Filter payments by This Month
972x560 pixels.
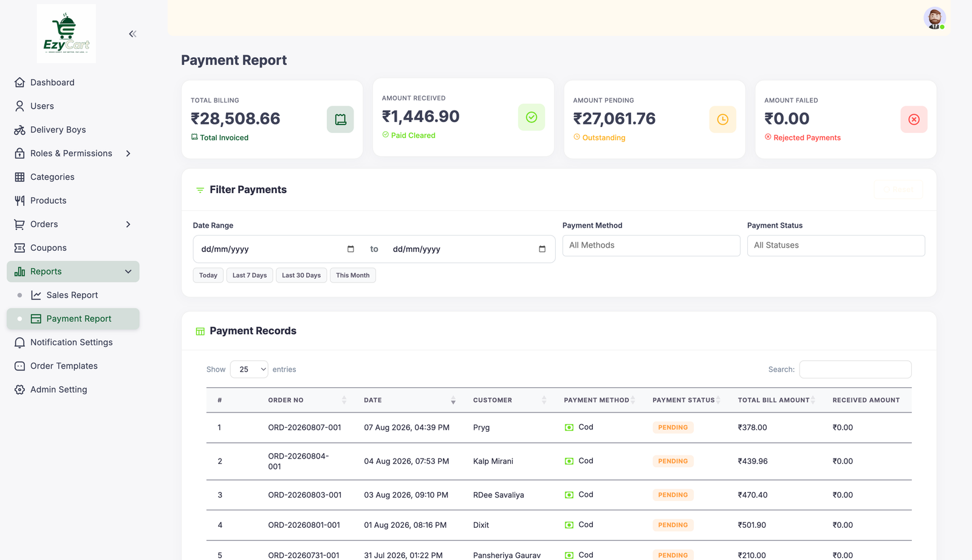(352, 275)
